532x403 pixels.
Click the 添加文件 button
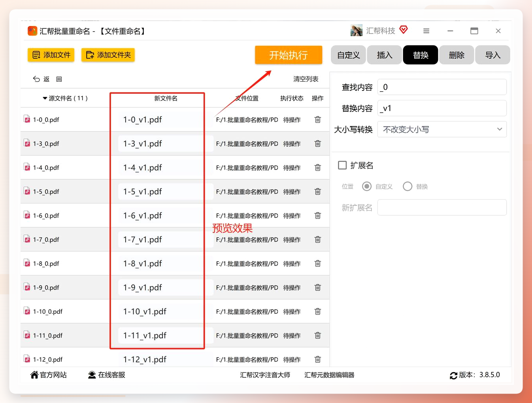pyautogui.click(x=51, y=55)
